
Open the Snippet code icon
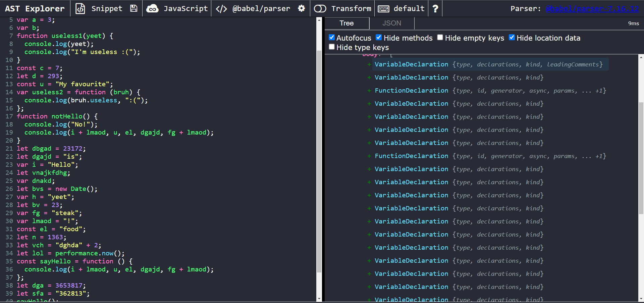coord(80,8)
